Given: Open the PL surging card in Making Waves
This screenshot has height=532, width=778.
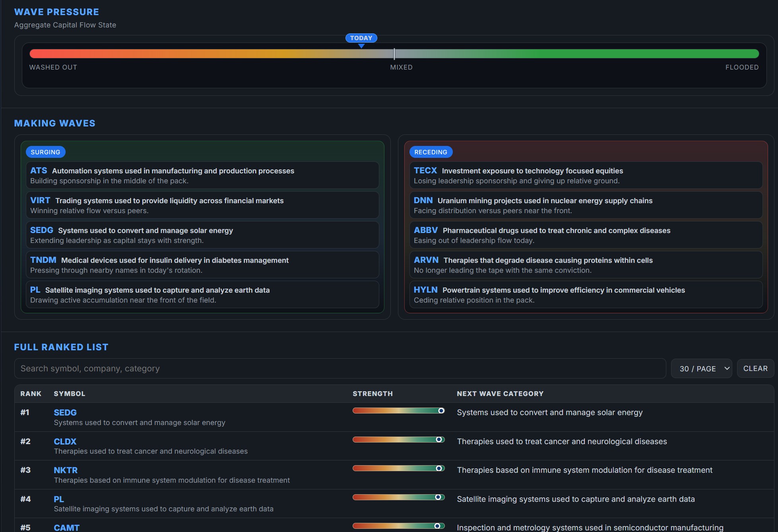Looking at the screenshot, I should [202, 295].
